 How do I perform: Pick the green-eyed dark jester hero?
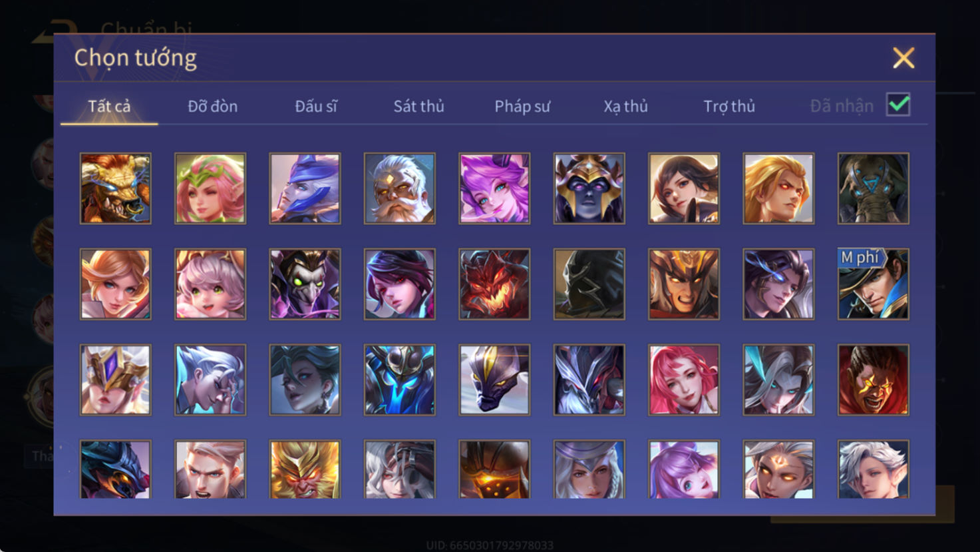[x=305, y=284]
